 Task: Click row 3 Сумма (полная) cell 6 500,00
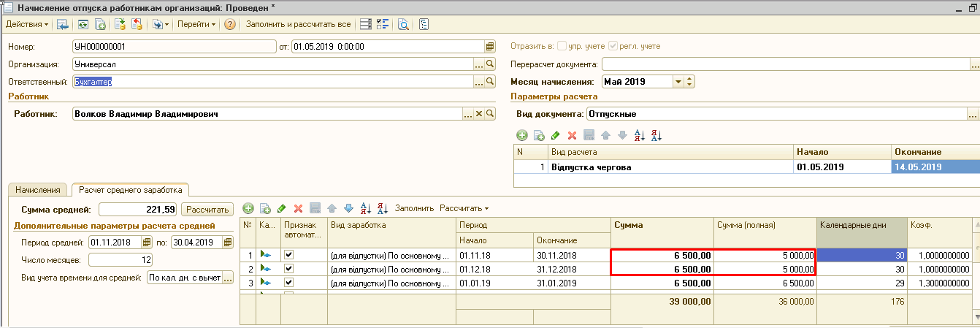pos(765,283)
